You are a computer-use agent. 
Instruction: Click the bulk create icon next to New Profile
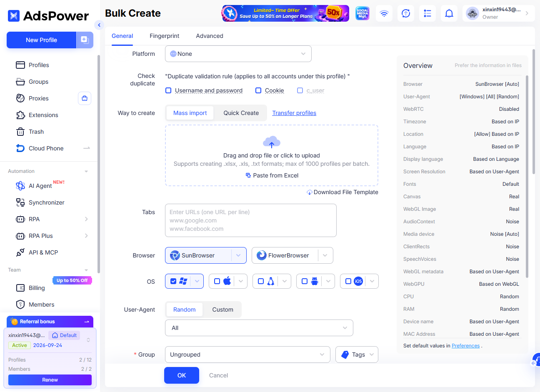[85, 40]
